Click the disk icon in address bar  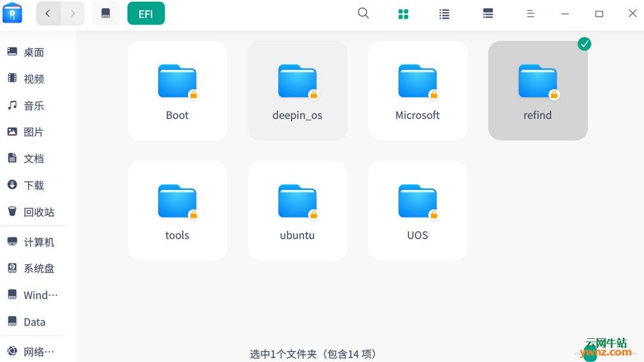click(106, 13)
